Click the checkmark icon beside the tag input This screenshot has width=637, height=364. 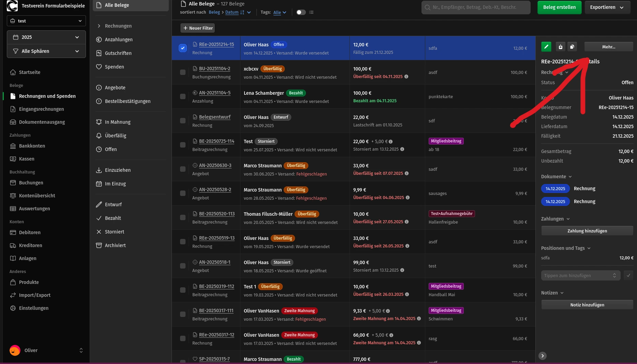tap(628, 275)
